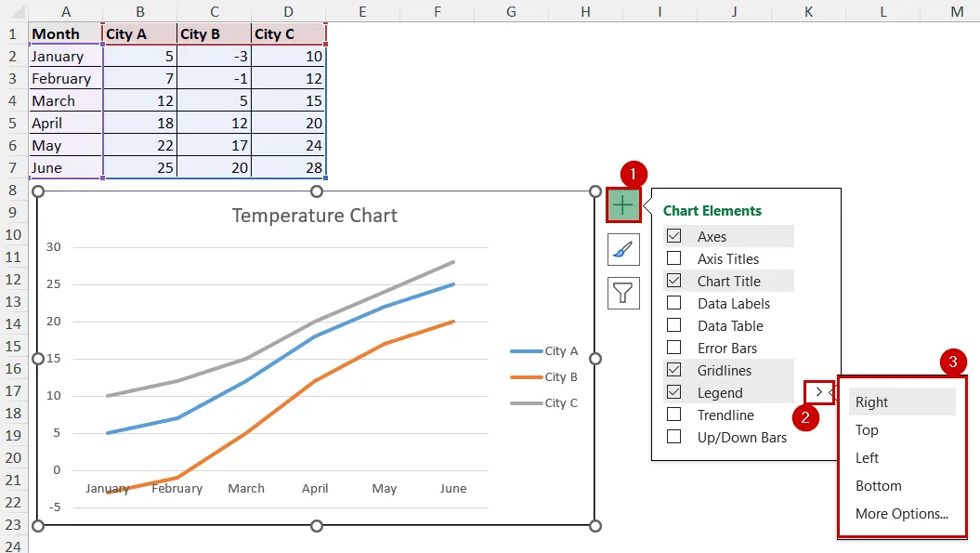The image size is (980, 553).
Task: Select the June cell in column A
Action: click(66, 167)
